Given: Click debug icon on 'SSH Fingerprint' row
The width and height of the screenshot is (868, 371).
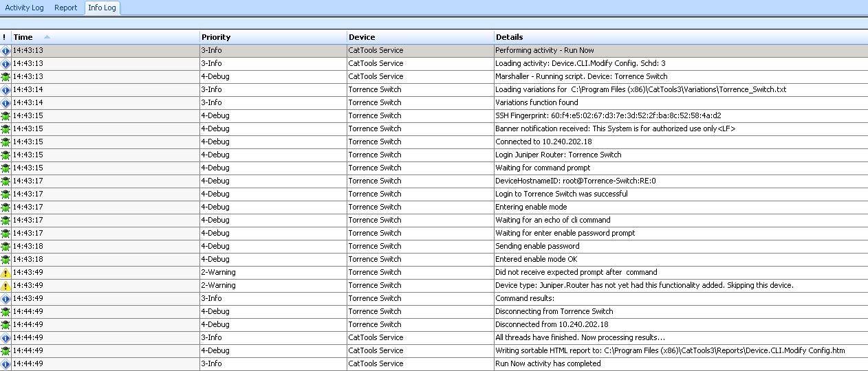Looking at the screenshot, I should [x=6, y=116].
